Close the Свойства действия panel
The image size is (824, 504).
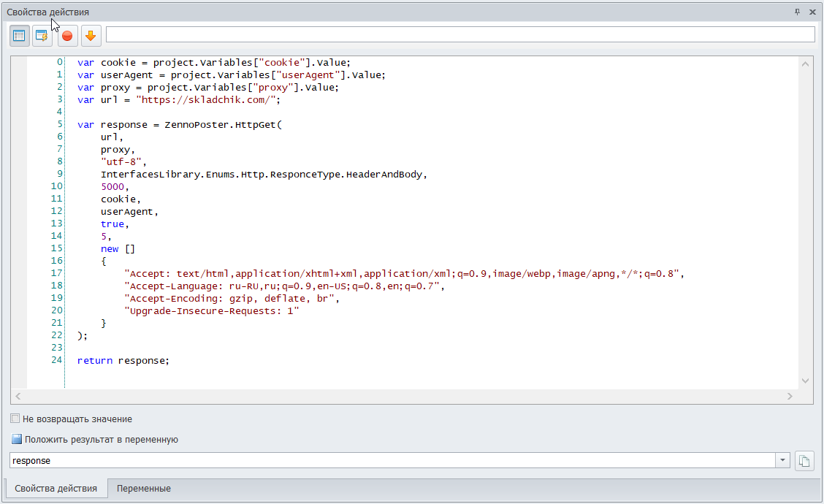click(x=812, y=12)
